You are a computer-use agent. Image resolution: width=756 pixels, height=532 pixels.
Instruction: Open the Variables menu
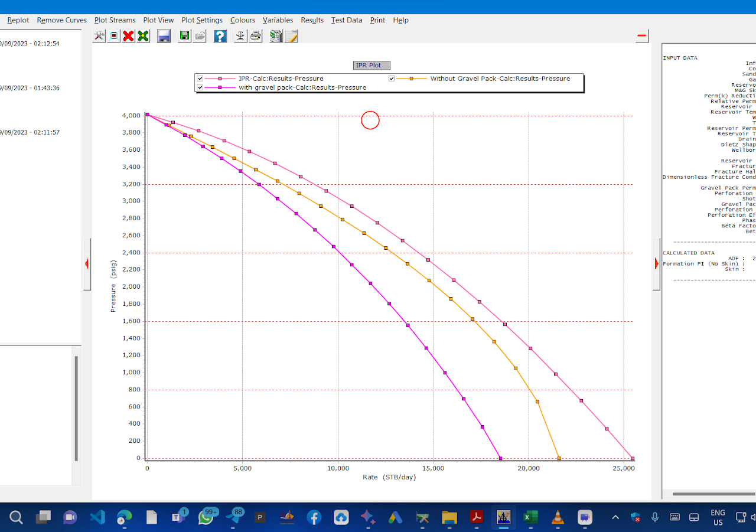tap(278, 20)
